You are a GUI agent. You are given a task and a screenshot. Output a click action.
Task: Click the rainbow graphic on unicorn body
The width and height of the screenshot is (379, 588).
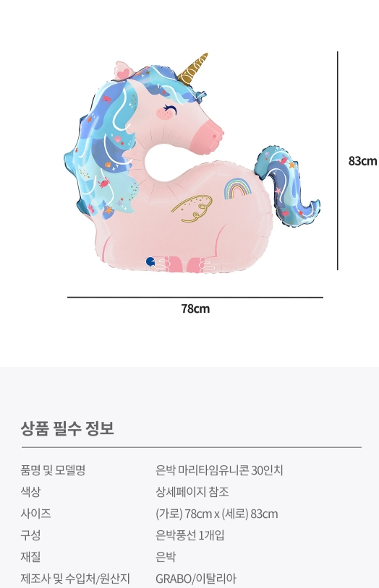[x=238, y=189]
